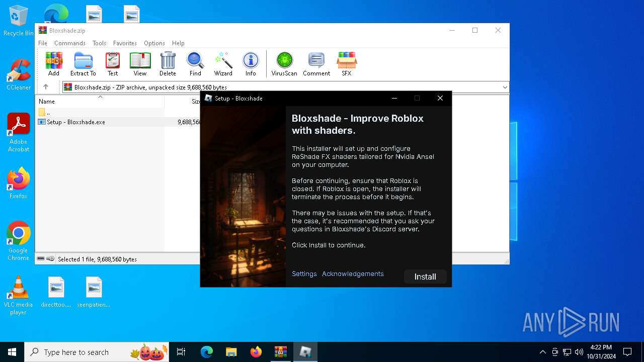This screenshot has height=362, width=644.
Task: Run the Test archive tool
Action: coord(113,64)
